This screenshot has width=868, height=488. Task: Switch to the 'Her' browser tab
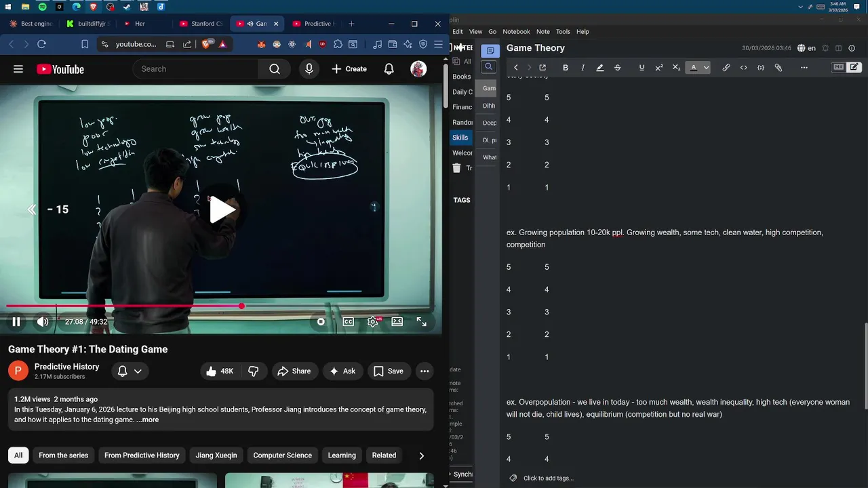tap(139, 24)
